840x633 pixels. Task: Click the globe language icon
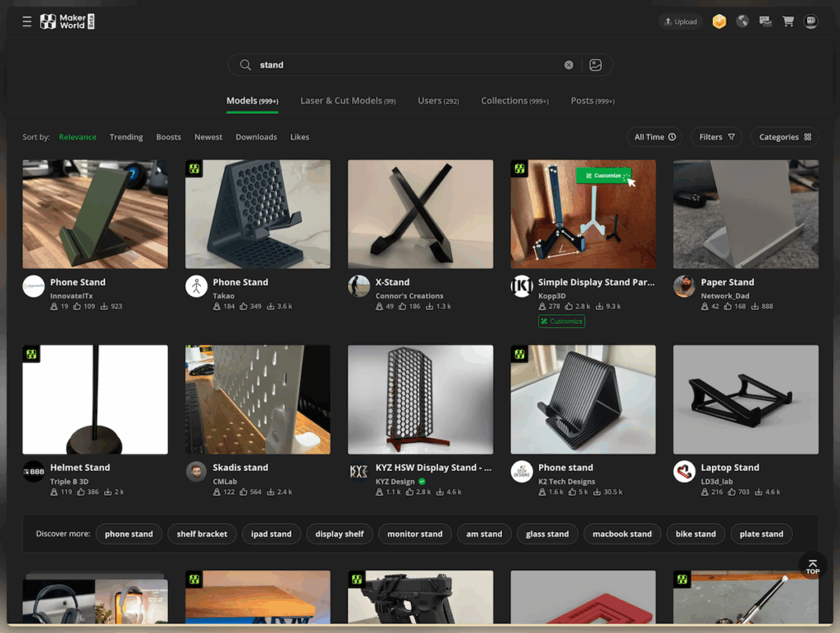click(x=742, y=22)
